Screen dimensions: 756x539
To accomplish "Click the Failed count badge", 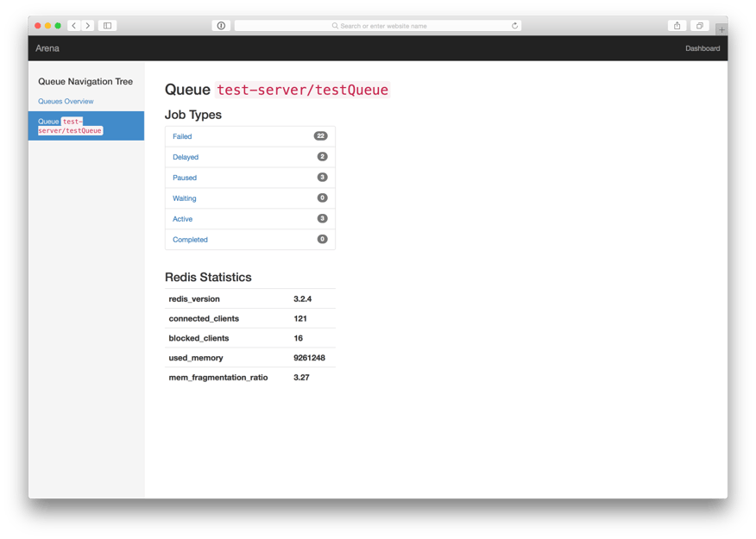I will click(x=322, y=135).
